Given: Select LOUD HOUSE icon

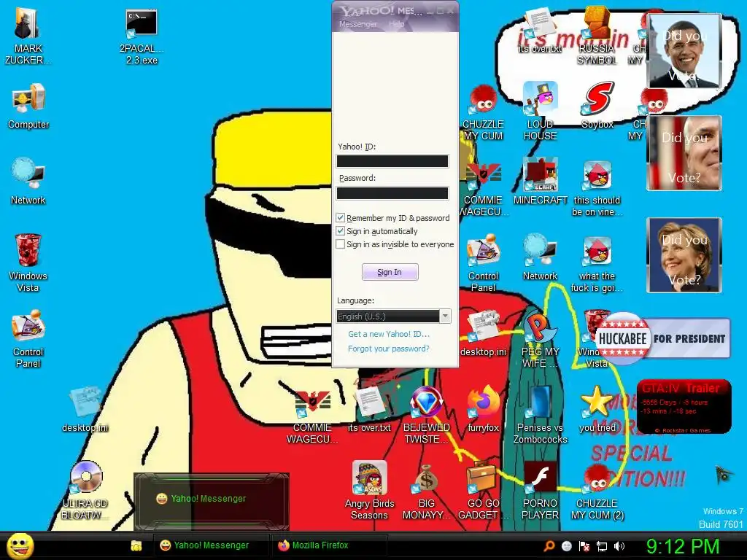Looking at the screenshot, I should pyautogui.click(x=540, y=111).
